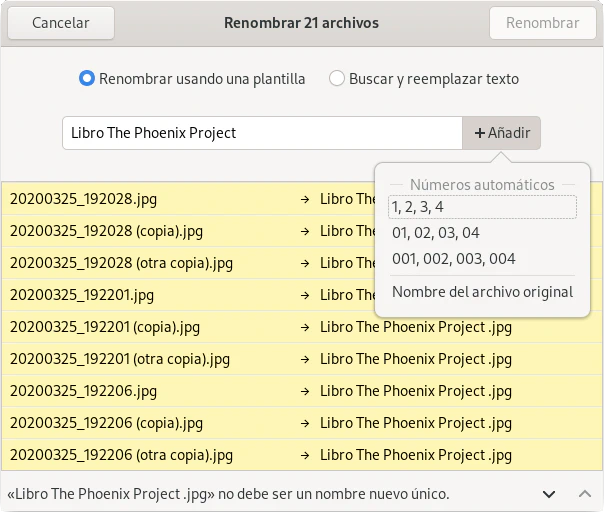The width and height of the screenshot is (604, 512).
Task: Click the down chevron in status bar
Action: tap(548, 494)
